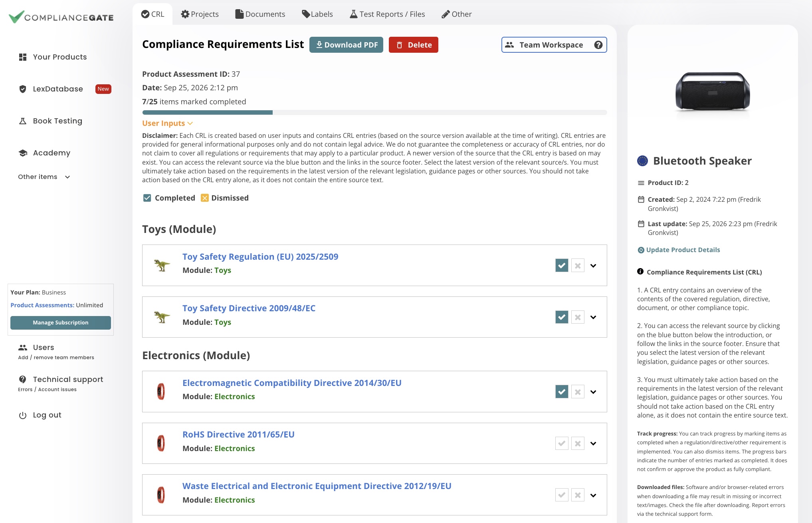The height and width of the screenshot is (523, 812).
Task: Open the Projects tab
Action: click(x=200, y=14)
